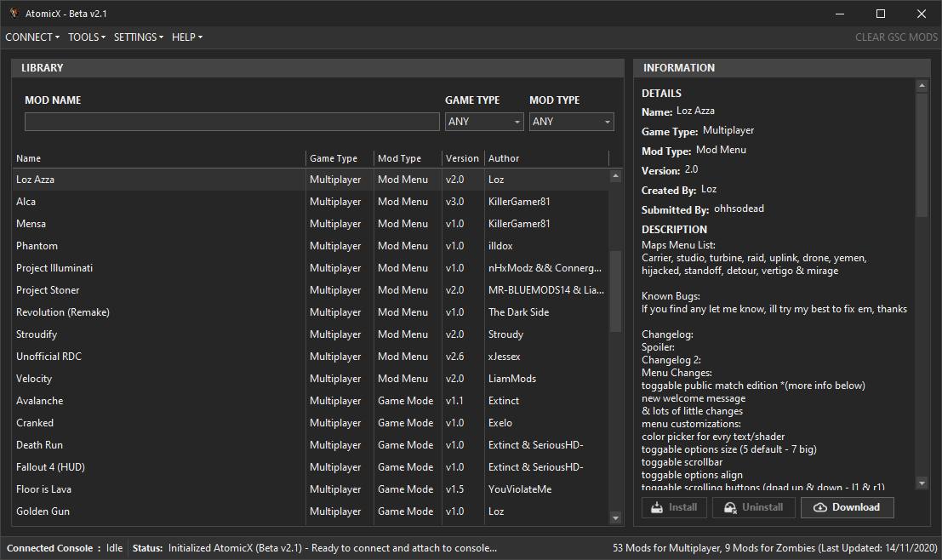Open the MOD TYPE dropdown
The width and height of the screenshot is (942, 560).
571,122
